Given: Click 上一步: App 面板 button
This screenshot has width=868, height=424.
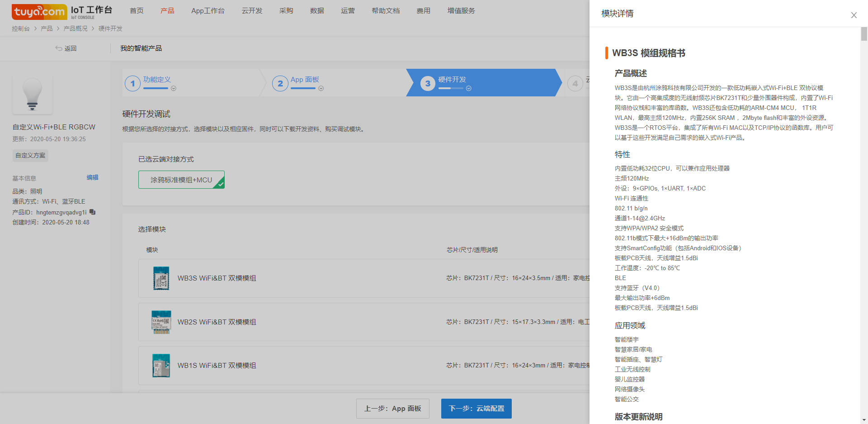Looking at the screenshot, I should click(393, 409).
